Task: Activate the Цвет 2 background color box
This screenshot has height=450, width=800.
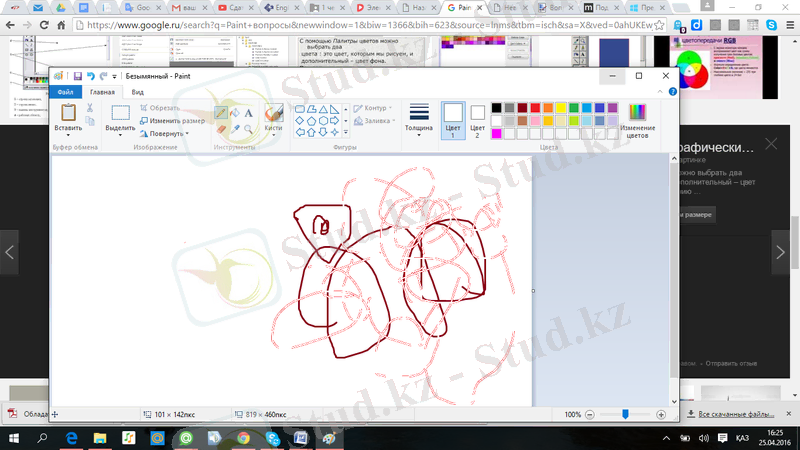Action: click(477, 119)
